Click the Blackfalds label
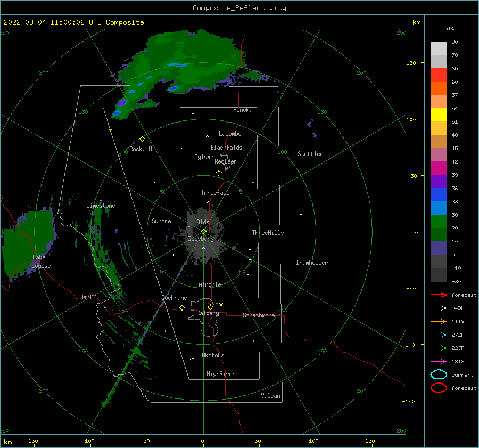The height and width of the screenshot is (448, 479). point(226,148)
